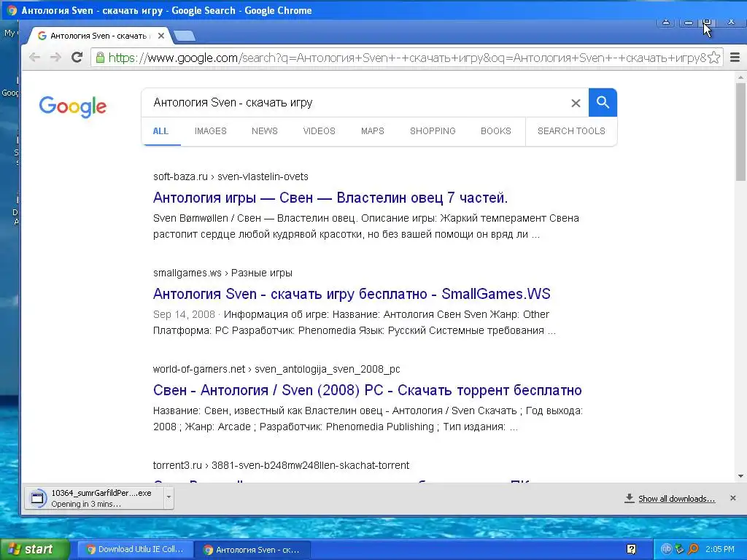The image size is (747, 560).
Task: Switch to Download Utilu IE Coll taskbar window
Action: (x=135, y=550)
